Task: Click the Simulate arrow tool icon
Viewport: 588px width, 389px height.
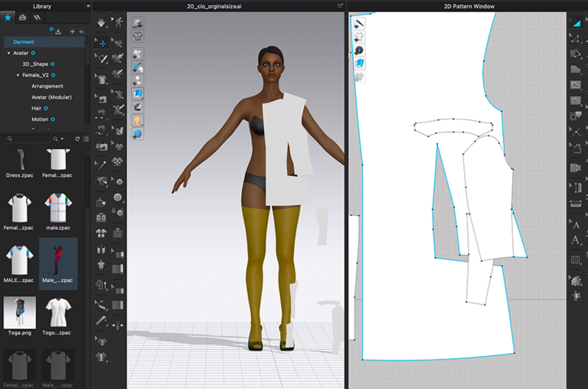Action: 101,23
